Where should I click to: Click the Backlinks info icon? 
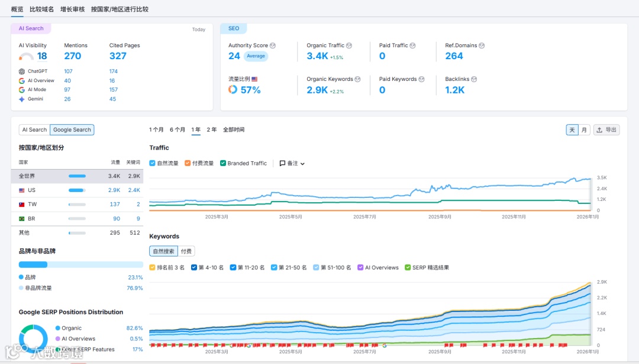point(474,79)
